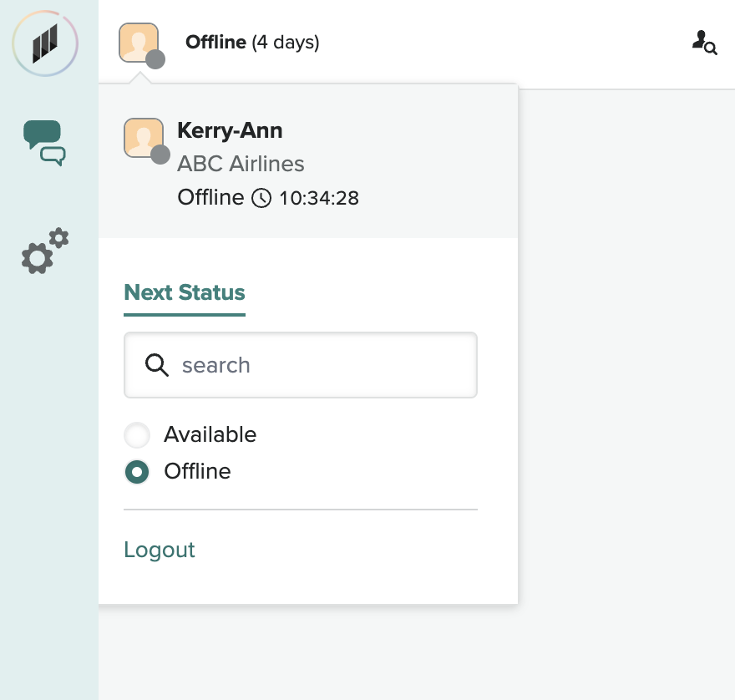Click the 10:34:28 status timer
This screenshot has height=700, width=735.
pyautogui.click(x=318, y=198)
